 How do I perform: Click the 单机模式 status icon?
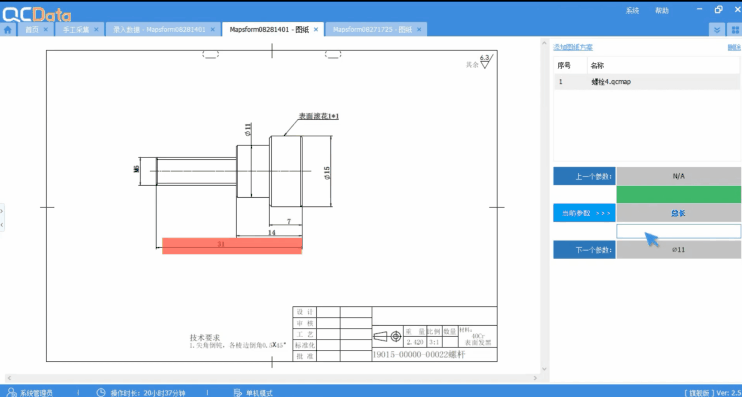238,393
